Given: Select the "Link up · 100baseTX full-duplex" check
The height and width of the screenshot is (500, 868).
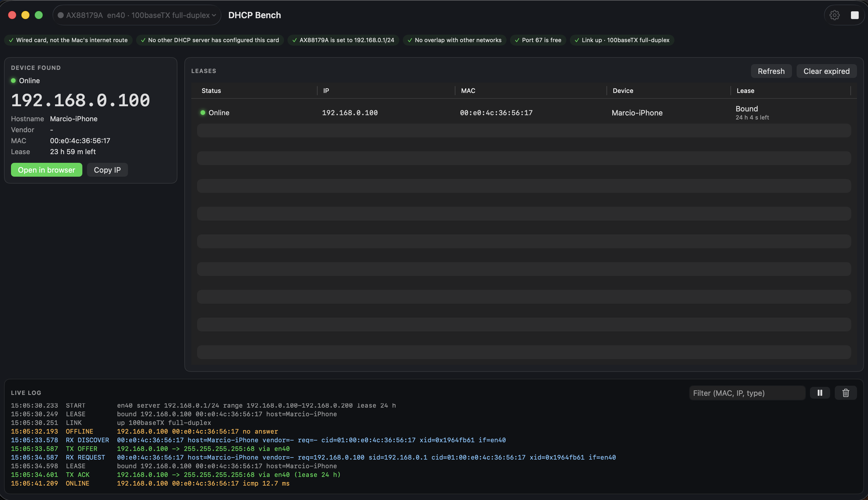Looking at the screenshot, I should (x=622, y=40).
